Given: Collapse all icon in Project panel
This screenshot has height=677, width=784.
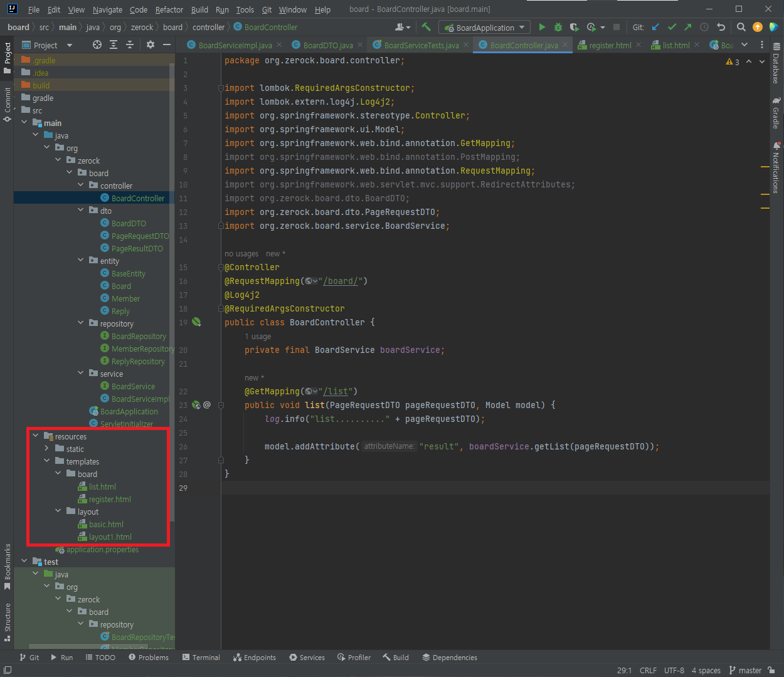Looking at the screenshot, I should coord(130,45).
